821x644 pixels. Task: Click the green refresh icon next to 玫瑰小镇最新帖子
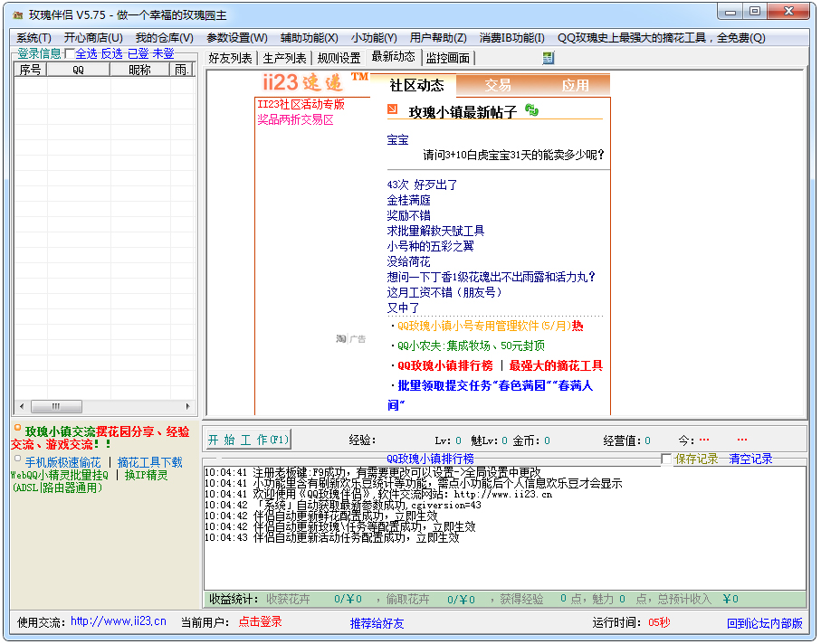[531, 110]
